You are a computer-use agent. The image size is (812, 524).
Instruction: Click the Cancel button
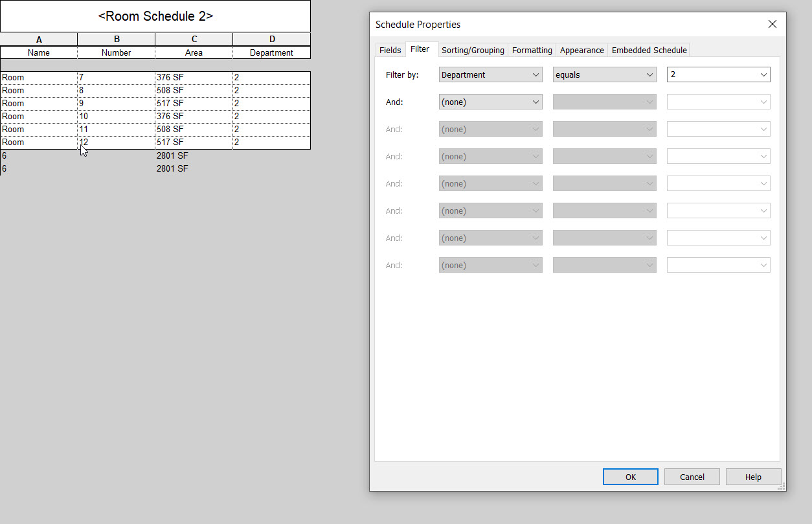point(692,476)
